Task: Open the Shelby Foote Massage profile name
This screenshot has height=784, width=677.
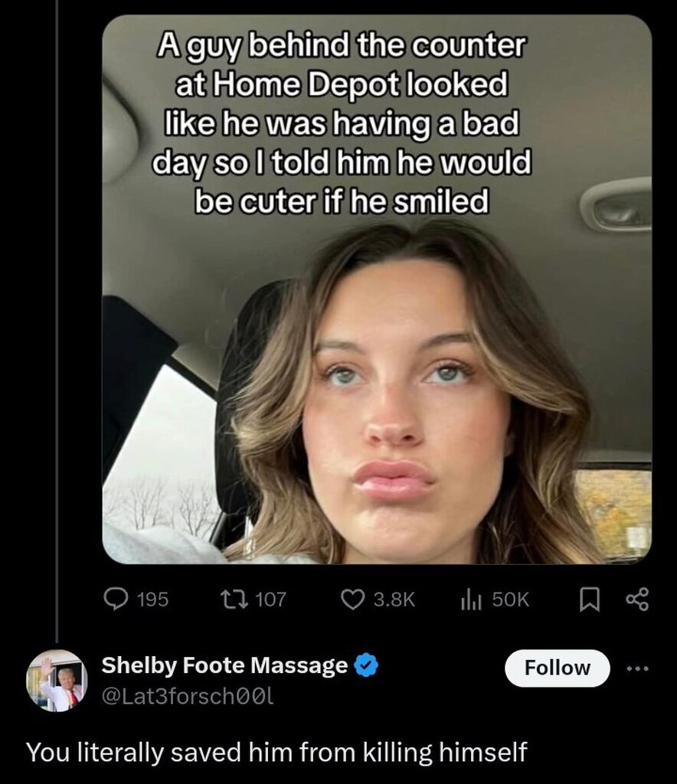Action: (224, 666)
